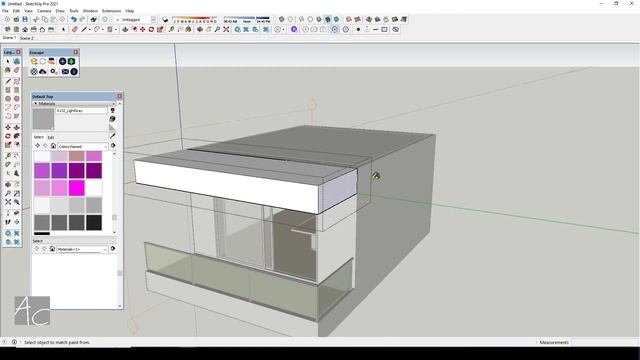
Task: Choose the Eraser tool in left toolbar
Action: pos(17,70)
